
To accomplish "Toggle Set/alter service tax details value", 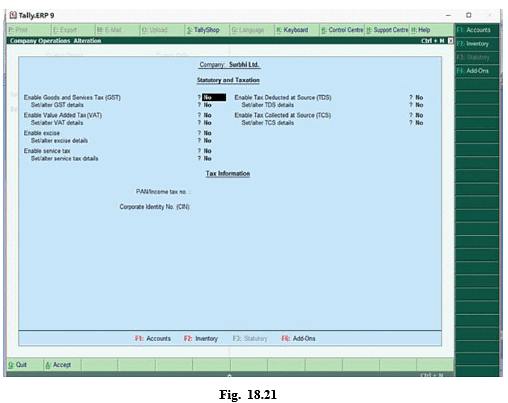I will (208, 159).
